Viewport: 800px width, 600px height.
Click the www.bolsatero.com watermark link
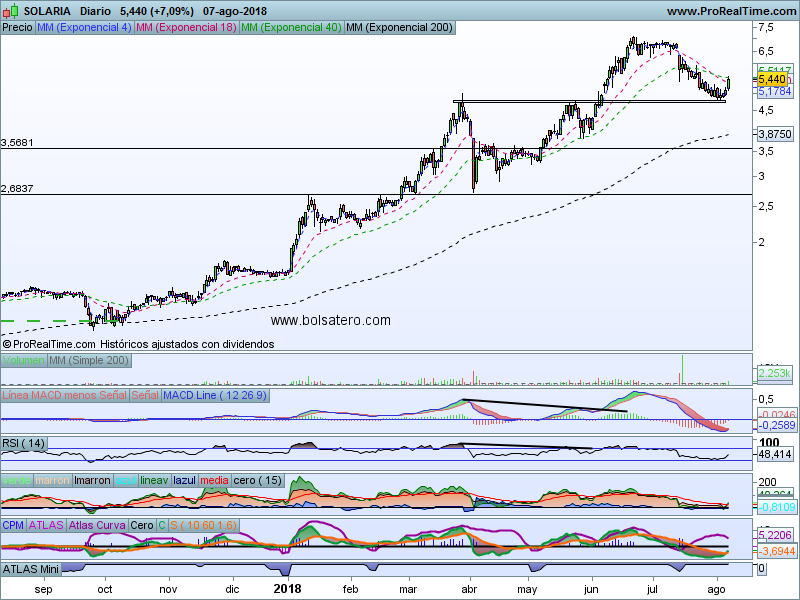point(330,320)
